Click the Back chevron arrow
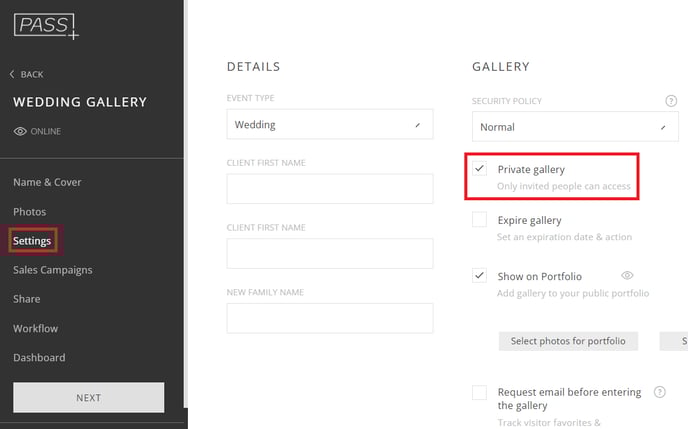Screen dimensions: 688x429 pyautogui.click(x=12, y=74)
